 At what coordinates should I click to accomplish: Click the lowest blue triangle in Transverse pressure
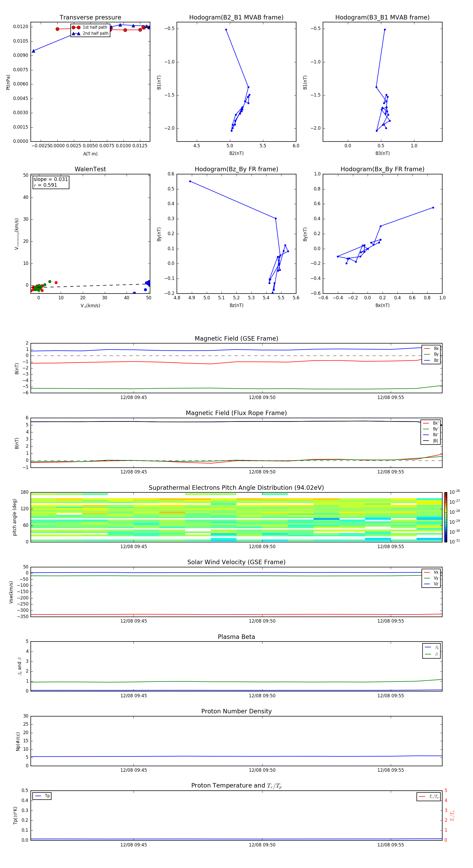[x=33, y=51]
